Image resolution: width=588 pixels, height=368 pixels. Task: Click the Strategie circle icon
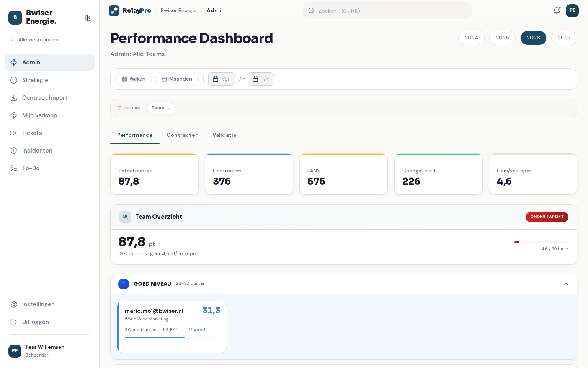tap(14, 80)
